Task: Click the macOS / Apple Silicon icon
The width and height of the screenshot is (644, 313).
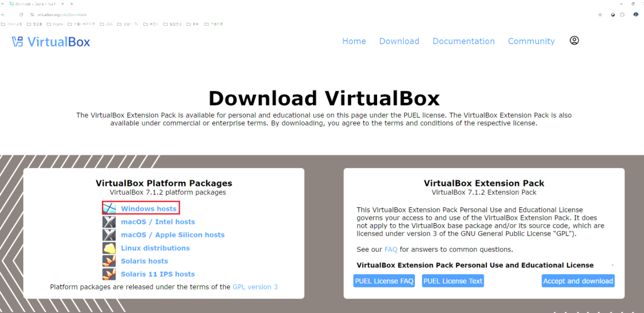Action: pyautogui.click(x=109, y=234)
